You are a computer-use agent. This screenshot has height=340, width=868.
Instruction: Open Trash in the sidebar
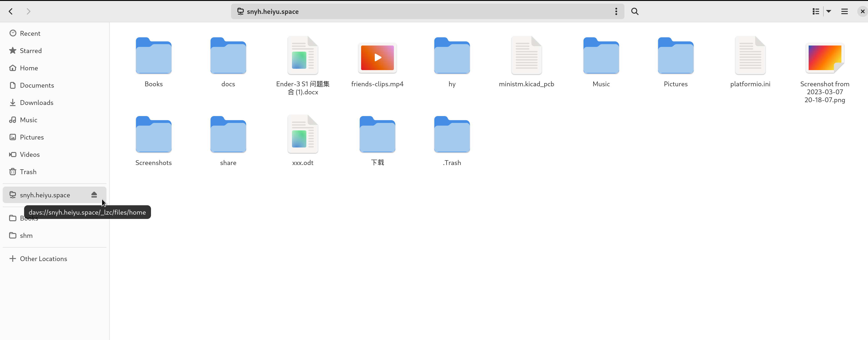click(x=55, y=172)
